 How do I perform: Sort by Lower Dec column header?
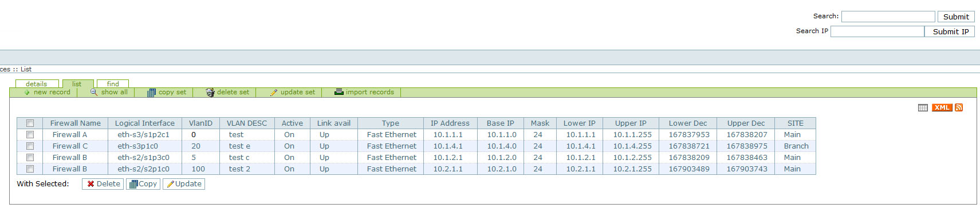[688, 123]
